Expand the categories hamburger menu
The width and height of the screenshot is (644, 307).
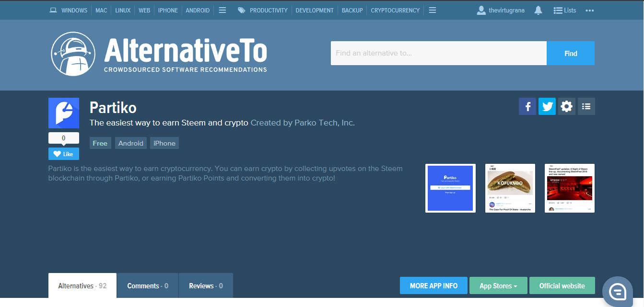(433, 10)
